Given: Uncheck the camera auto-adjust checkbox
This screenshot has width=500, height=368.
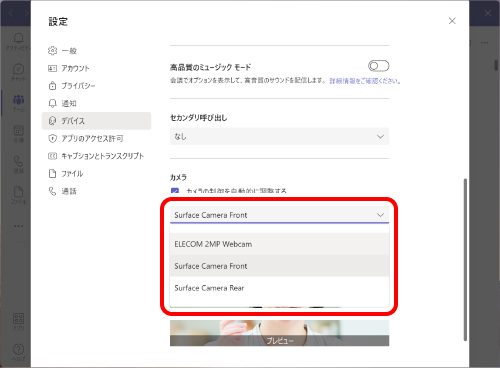Looking at the screenshot, I should coord(175,191).
